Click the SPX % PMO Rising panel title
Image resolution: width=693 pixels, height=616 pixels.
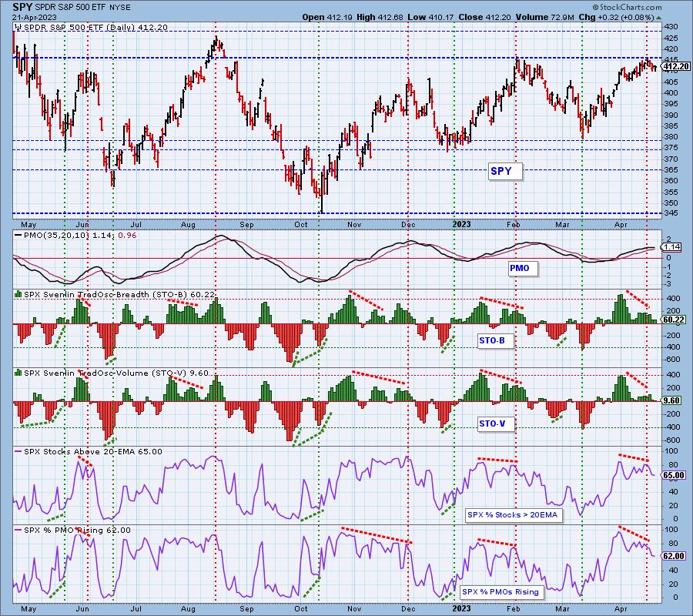click(77, 530)
